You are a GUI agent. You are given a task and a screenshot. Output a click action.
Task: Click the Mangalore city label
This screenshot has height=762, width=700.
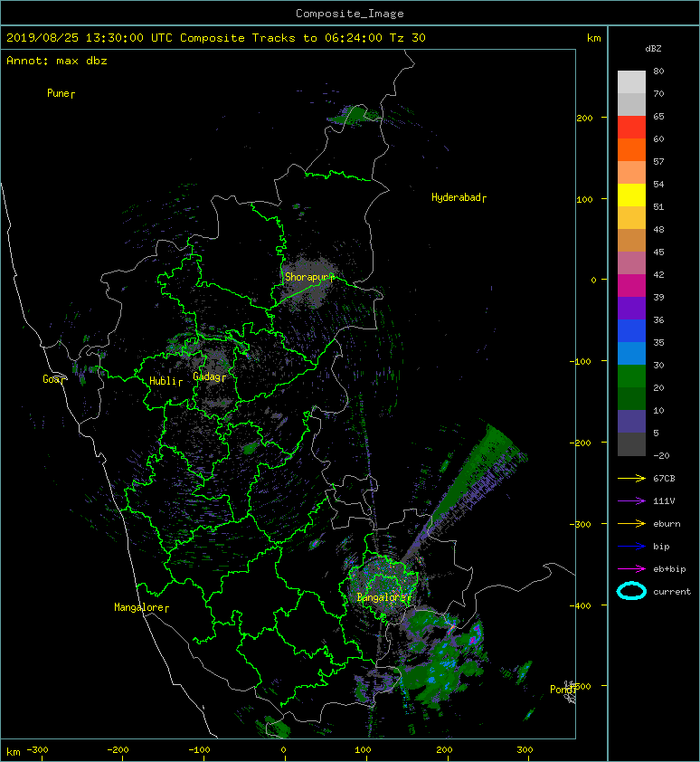pyautogui.click(x=138, y=607)
